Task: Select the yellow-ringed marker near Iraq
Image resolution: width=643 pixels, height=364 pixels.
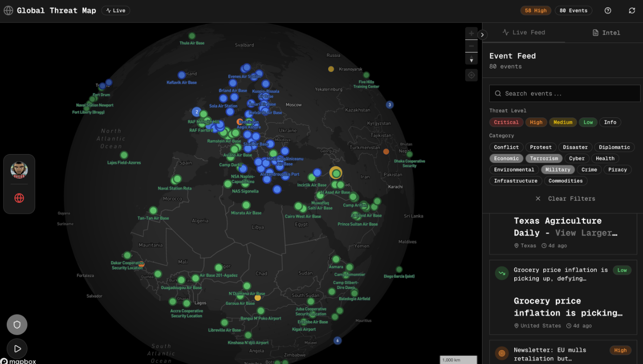Action: point(336,173)
